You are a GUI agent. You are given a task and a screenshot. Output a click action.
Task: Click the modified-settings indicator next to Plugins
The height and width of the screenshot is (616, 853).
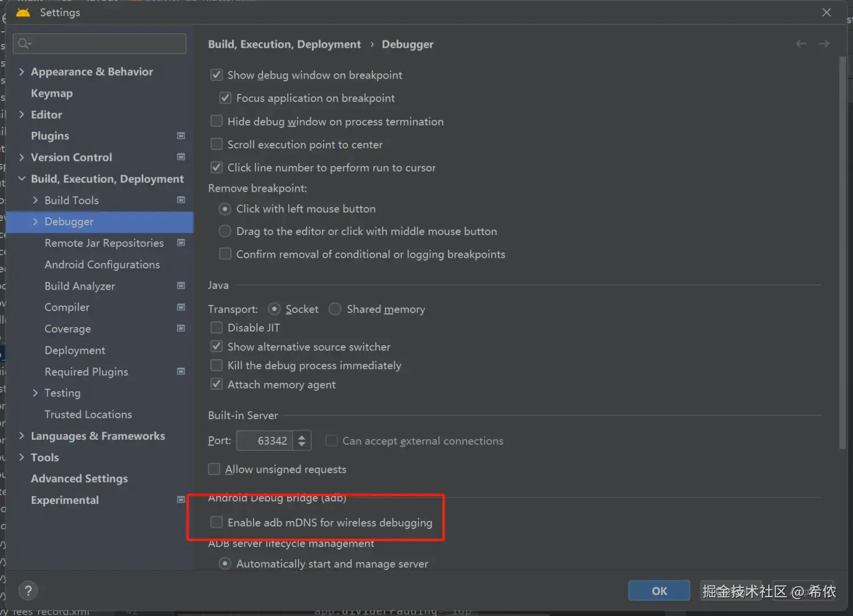coord(181,136)
